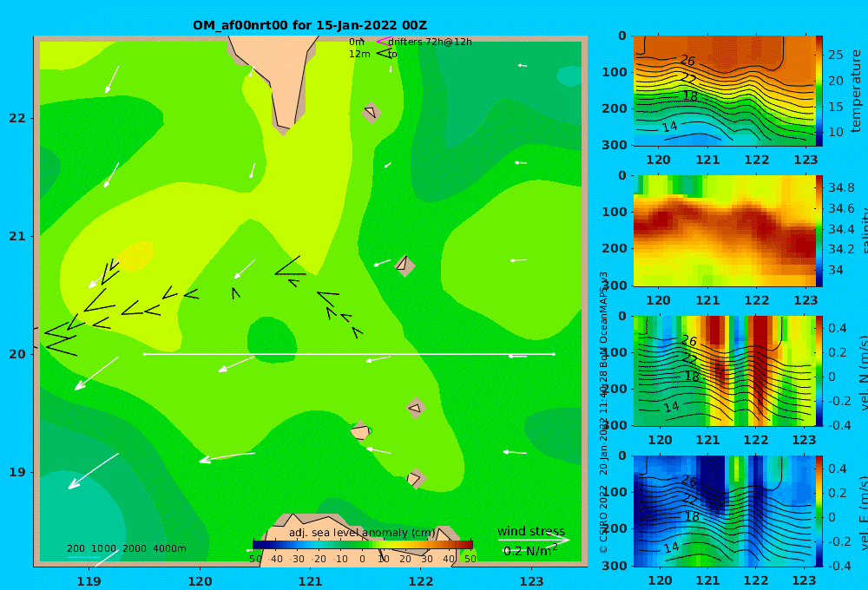This screenshot has height=590, width=868.
Task: Click the temperature panel colorbar
Action: (x=819, y=91)
